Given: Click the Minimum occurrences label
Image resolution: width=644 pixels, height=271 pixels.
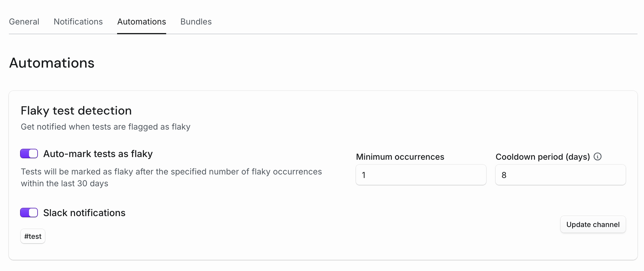Looking at the screenshot, I should [x=400, y=157].
